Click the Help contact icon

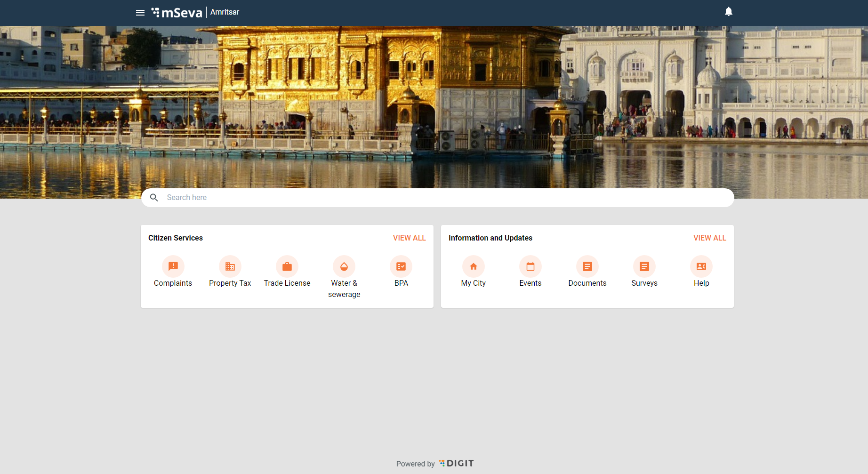pos(701,266)
